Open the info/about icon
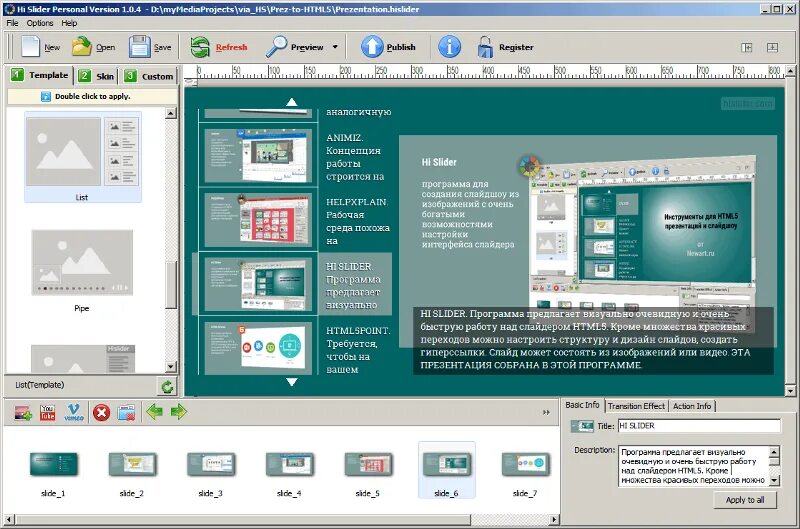The width and height of the screenshot is (800, 529). click(449, 46)
